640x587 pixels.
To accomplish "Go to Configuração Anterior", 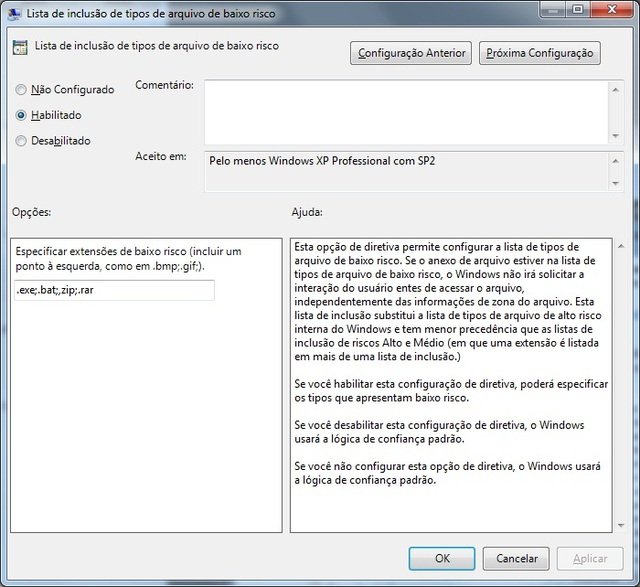I will 410,52.
